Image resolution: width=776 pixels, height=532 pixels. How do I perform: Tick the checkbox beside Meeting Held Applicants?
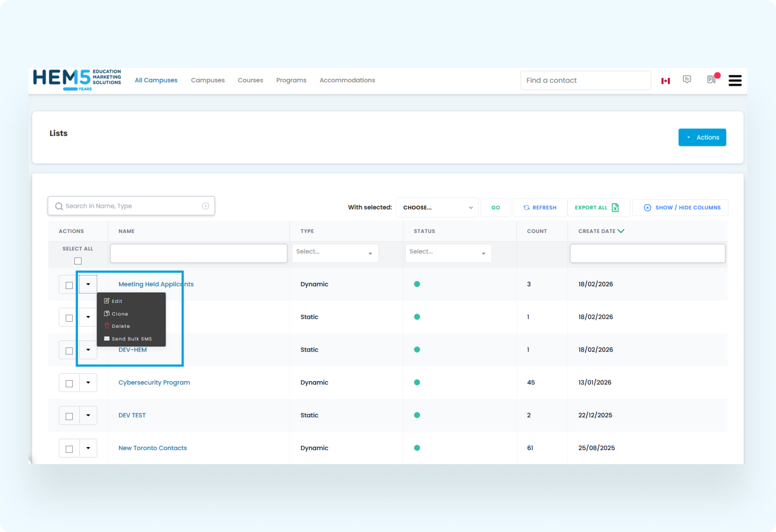pyautogui.click(x=69, y=284)
